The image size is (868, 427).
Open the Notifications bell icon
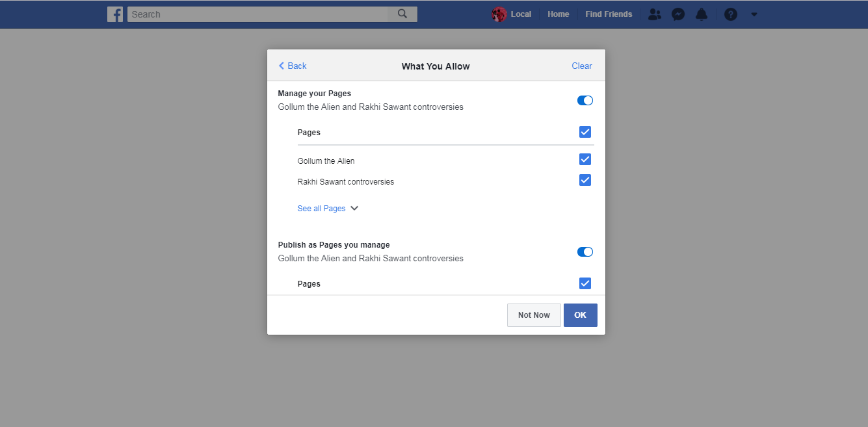coord(702,14)
